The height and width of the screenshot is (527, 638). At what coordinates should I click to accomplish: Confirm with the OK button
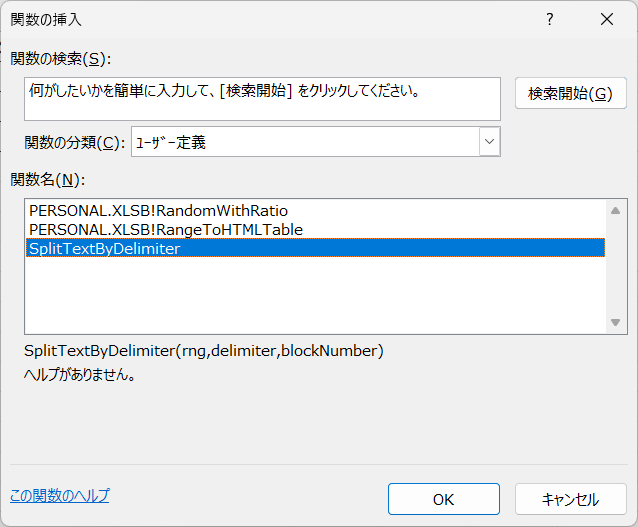click(444, 499)
